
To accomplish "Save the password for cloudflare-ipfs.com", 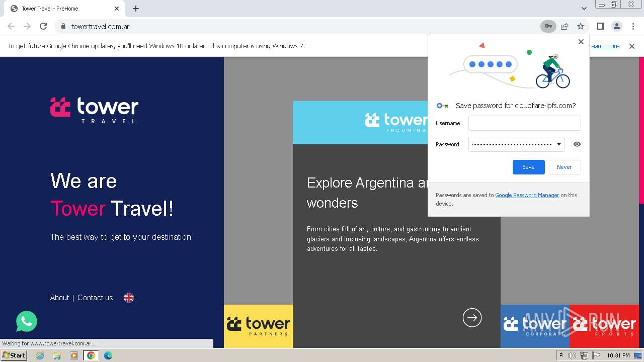I will 528,167.
